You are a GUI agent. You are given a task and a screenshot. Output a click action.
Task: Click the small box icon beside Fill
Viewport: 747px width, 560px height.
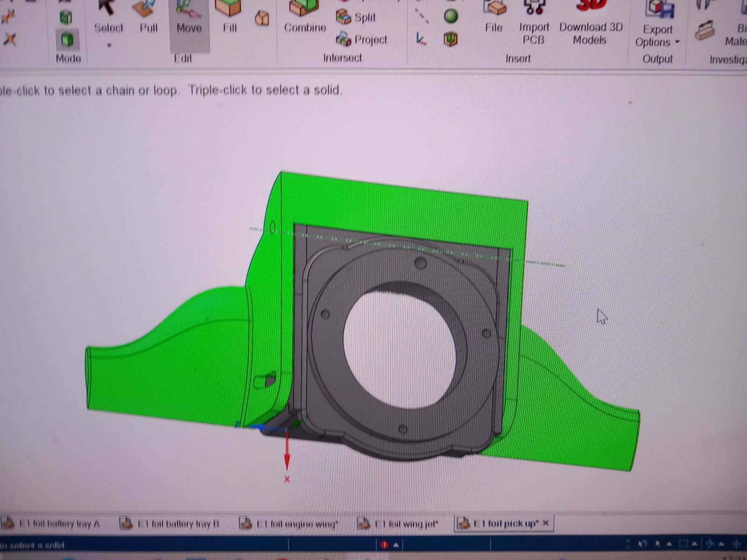[x=262, y=19]
